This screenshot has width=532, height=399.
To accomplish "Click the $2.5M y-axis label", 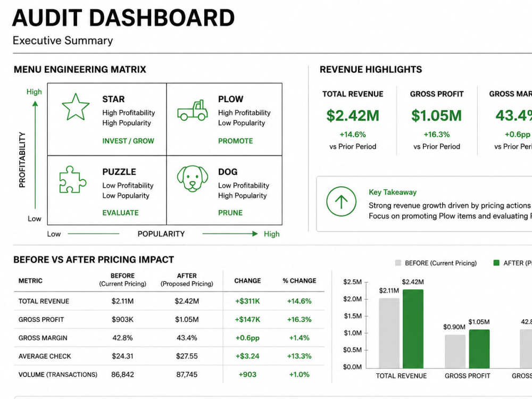I will click(x=353, y=282).
